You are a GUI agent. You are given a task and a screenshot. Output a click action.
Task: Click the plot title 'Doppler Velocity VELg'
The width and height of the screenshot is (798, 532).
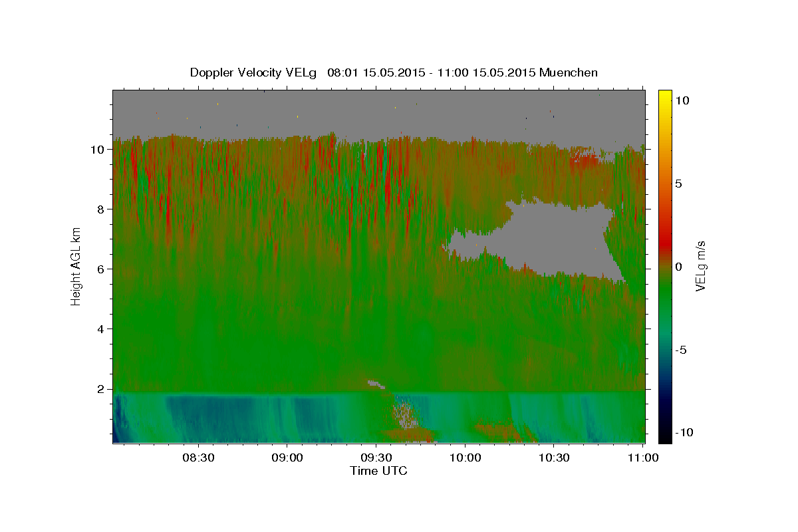click(253, 72)
